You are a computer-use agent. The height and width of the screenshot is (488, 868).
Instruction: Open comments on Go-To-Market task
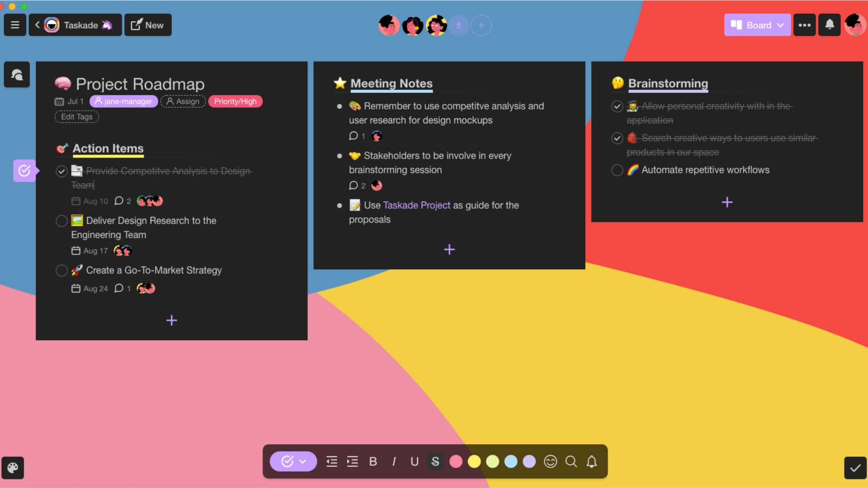pyautogui.click(x=123, y=288)
